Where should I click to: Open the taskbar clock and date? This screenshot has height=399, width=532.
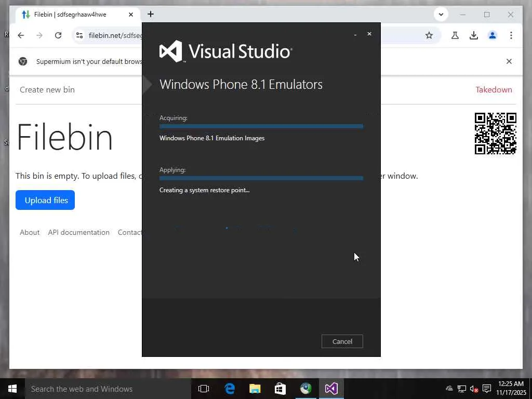coord(511,388)
